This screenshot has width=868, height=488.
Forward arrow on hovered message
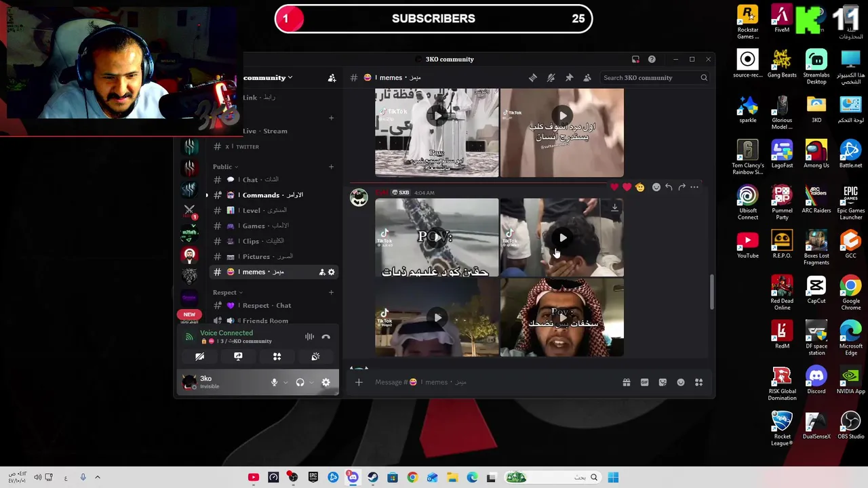682,187
